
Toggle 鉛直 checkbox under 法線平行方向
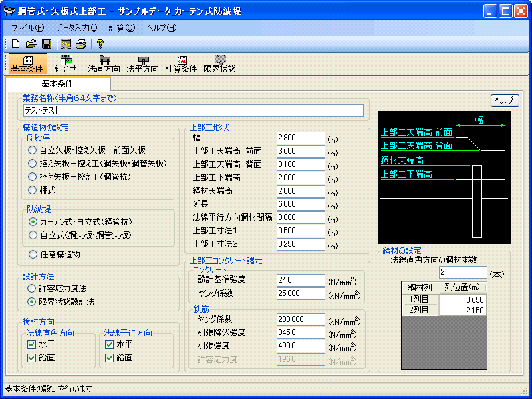pos(110,358)
